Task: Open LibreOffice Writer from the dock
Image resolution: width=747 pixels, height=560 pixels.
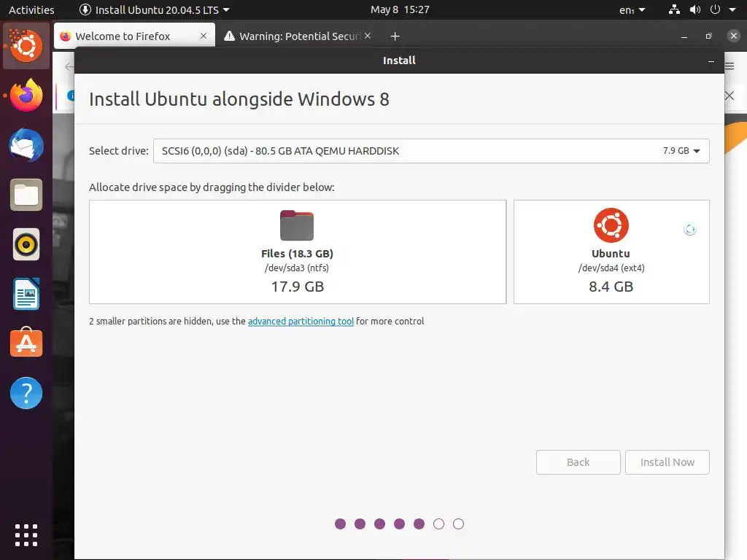Action: pos(26,295)
